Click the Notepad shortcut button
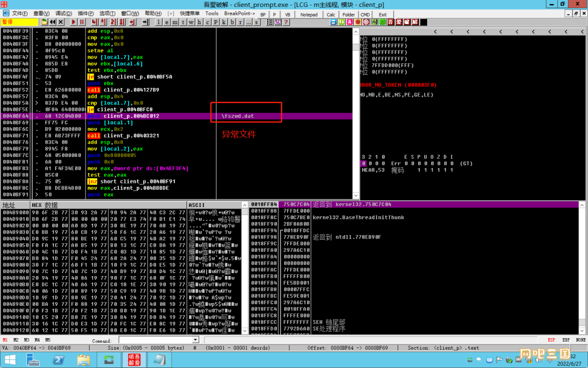 [309, 14]
